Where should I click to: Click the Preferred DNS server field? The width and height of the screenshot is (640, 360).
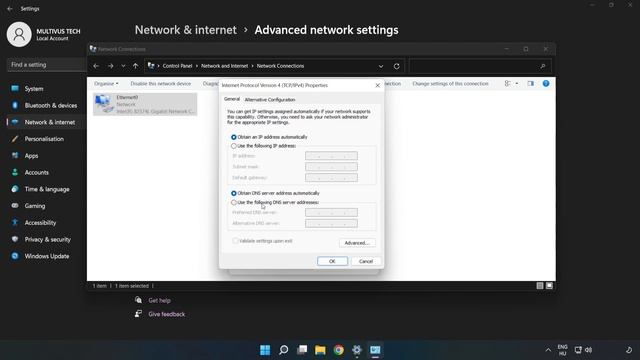331,212
